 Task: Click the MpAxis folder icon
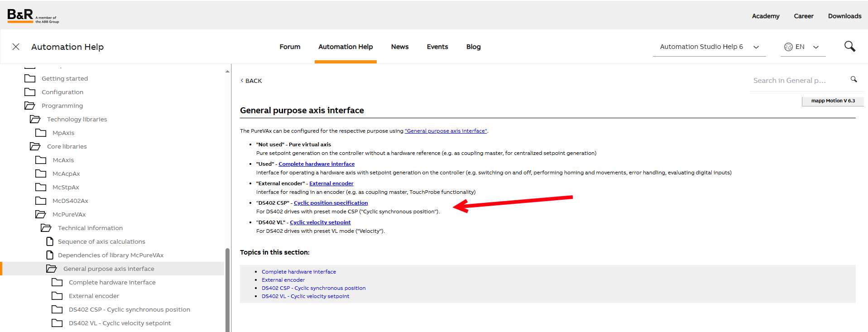point(41,133)
